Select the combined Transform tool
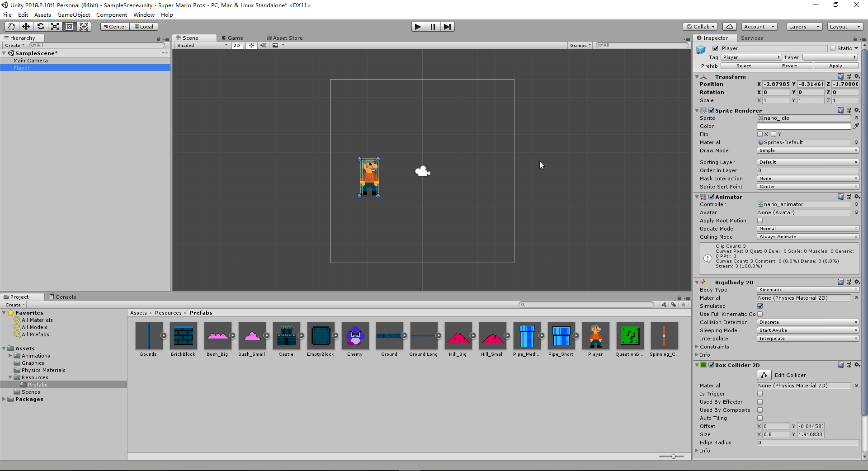868x471 pixels. tap(84, 27)
